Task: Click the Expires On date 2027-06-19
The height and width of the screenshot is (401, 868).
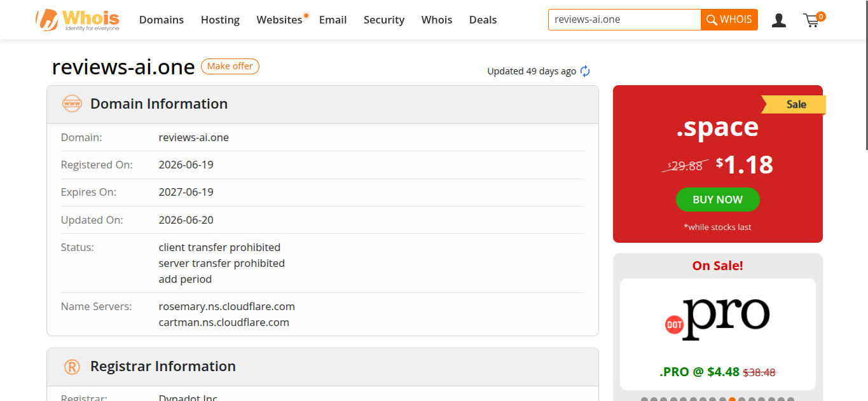Action: point(186,192)
